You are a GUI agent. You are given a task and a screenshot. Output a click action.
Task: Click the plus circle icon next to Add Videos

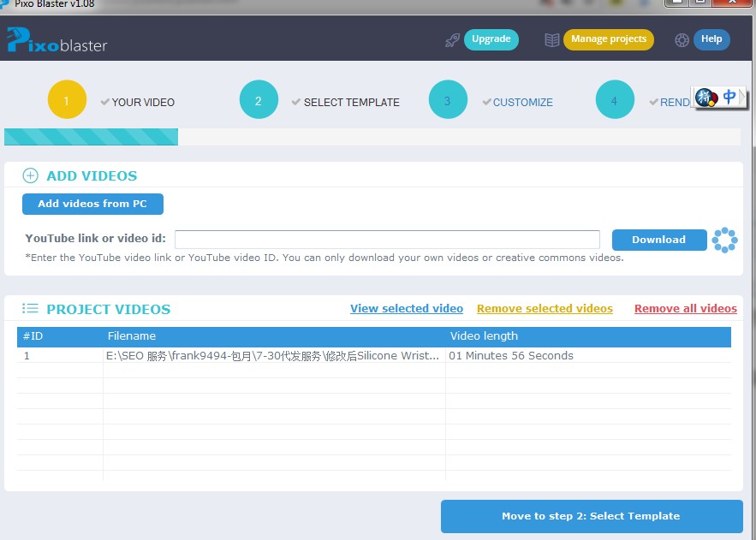tap(30, 175)
